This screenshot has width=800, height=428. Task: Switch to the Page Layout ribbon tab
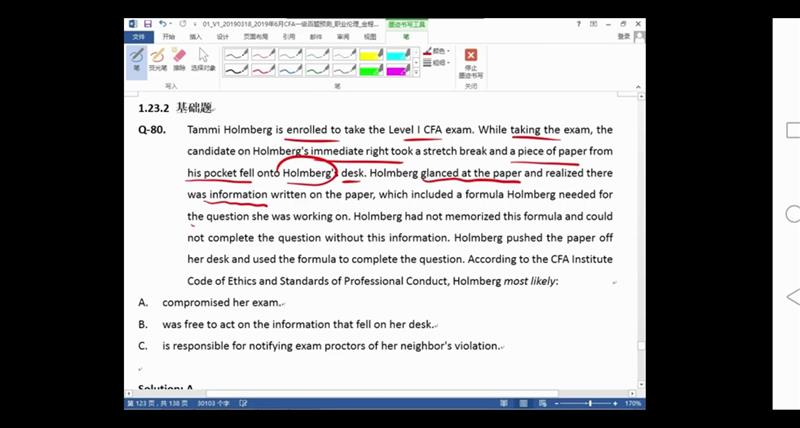pos(255,37)
